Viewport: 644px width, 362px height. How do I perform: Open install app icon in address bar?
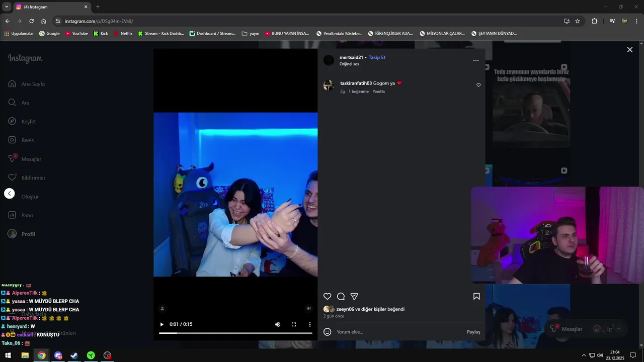567,21
